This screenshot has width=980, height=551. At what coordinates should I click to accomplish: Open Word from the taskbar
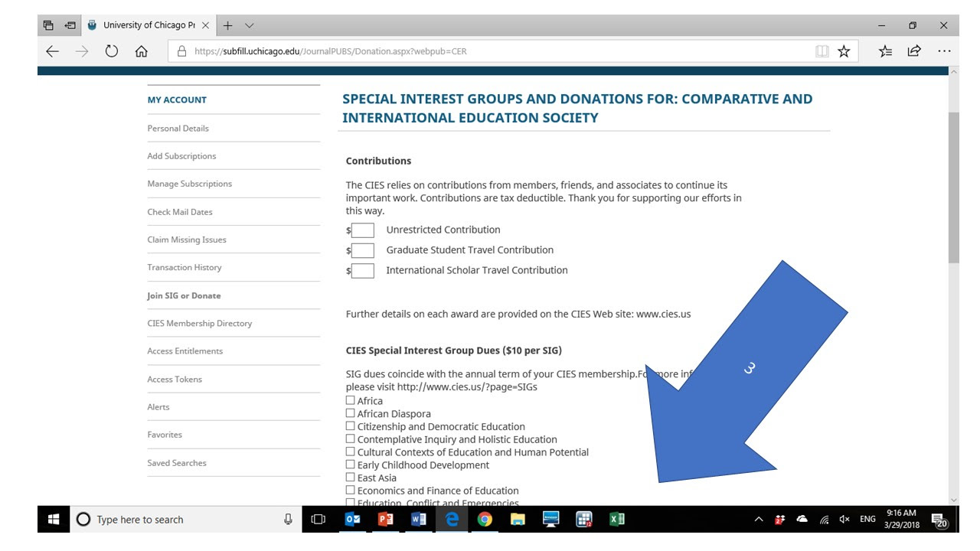pyautogui.click(x=419, y=520)
